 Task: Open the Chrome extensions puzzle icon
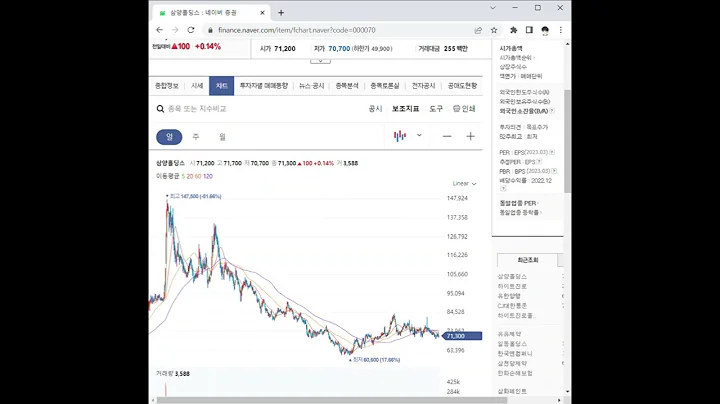[513, 30]
